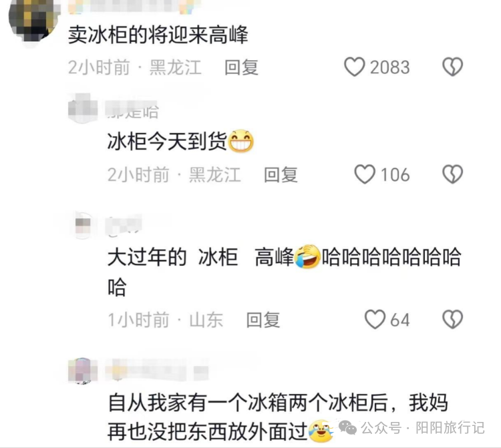Select the comment text '卖冰柜的将迎来高峰'

coord(158,35)
